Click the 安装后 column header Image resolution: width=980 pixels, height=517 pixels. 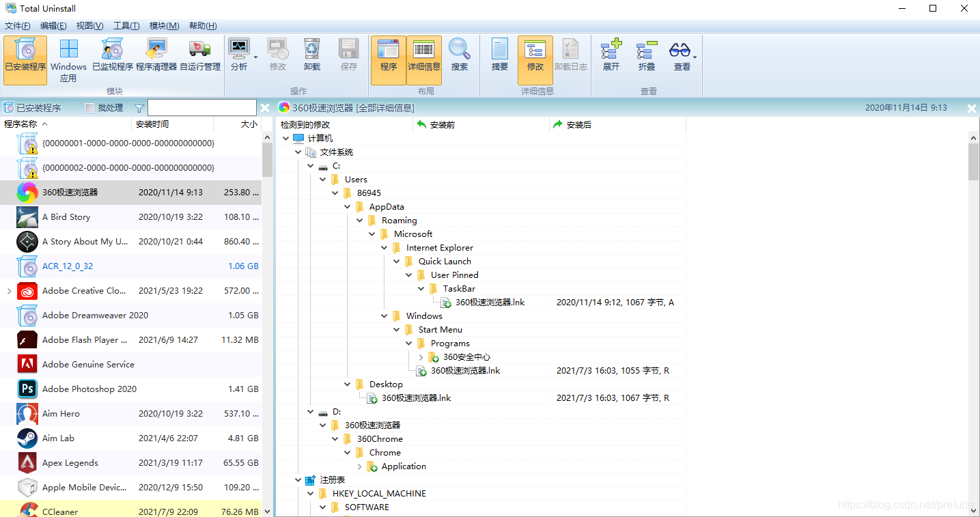tap(617, 125)
